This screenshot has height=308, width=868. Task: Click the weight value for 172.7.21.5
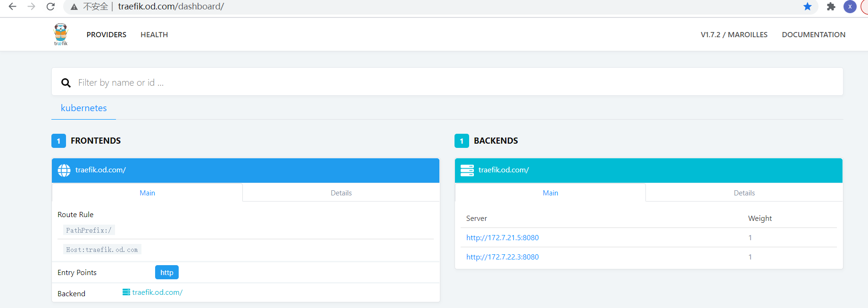(750, 237)
